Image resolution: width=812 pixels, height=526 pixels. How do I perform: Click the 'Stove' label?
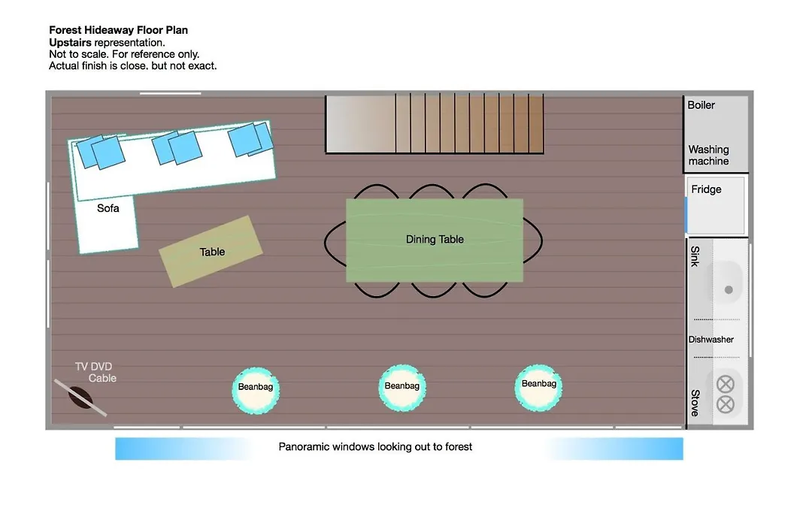click(695, 403)
